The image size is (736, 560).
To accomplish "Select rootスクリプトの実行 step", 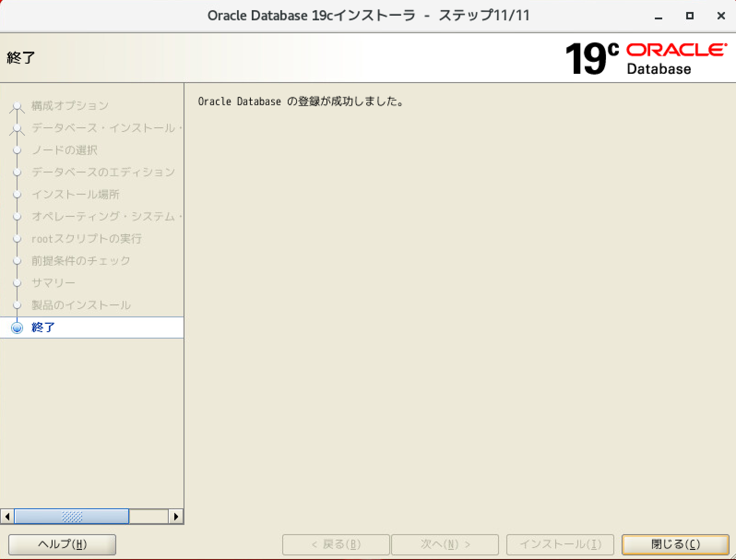I will (87, 238).
